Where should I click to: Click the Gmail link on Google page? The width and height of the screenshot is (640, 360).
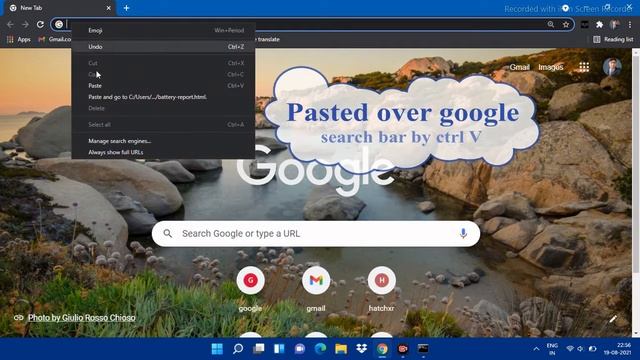tap(520, 67)
